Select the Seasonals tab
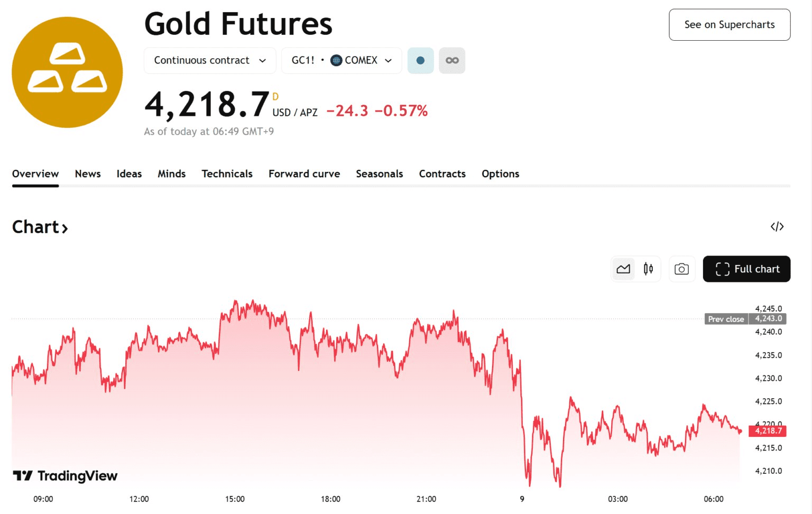This screenshot has height=514, width=812. pos(379,174)
